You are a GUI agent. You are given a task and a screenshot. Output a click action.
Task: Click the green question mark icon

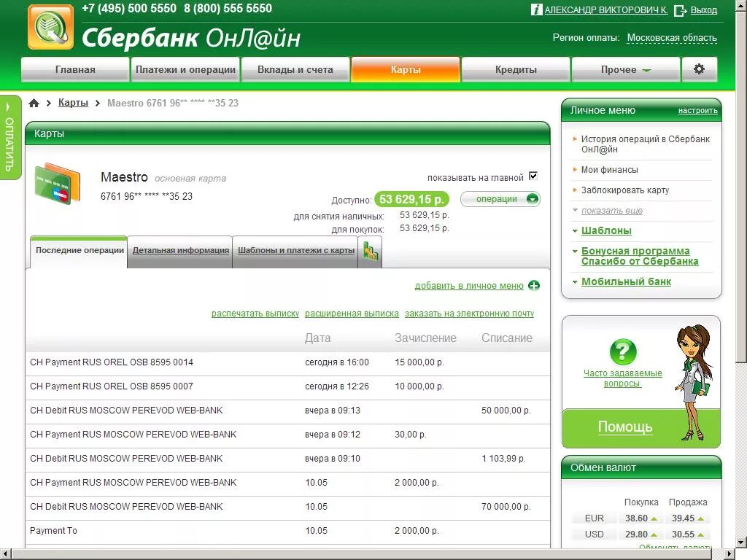click(x=623, y=352)
